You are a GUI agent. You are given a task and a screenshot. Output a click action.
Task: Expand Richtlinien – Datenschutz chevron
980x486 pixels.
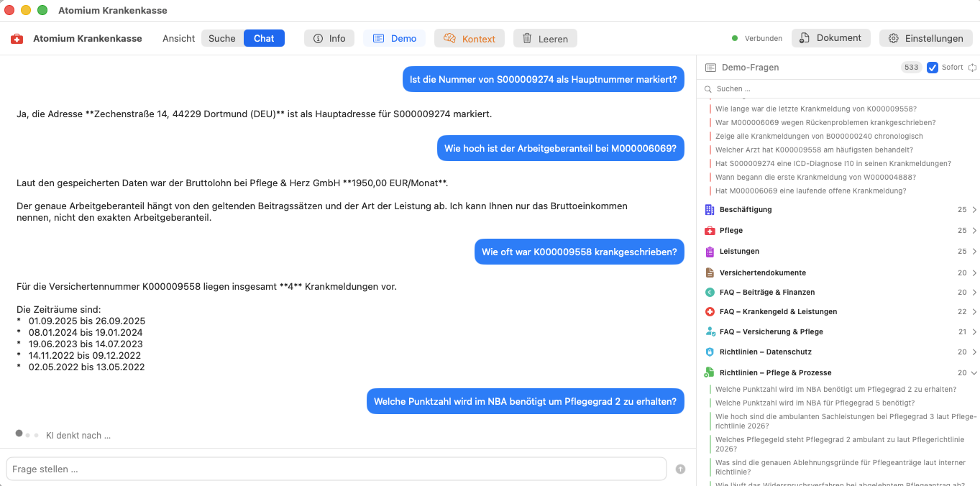(x=974, y=352)
